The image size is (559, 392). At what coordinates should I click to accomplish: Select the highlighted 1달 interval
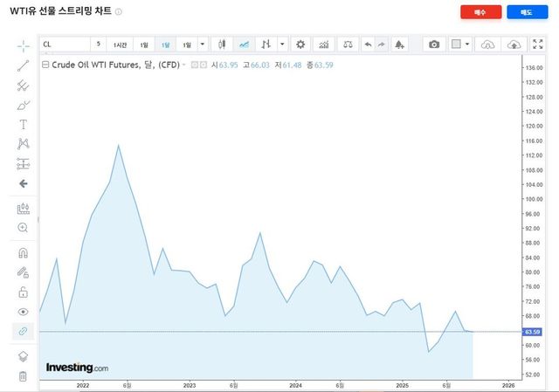[165, 45]
